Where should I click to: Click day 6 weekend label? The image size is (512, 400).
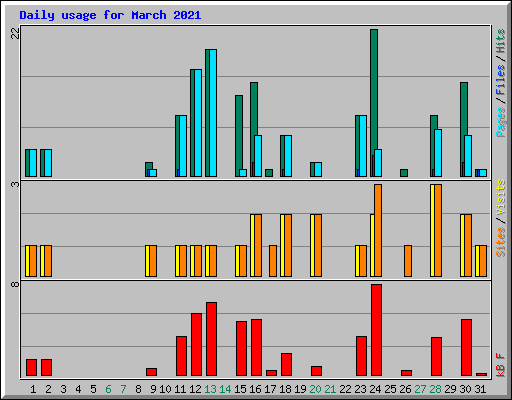tap(108, 389)
